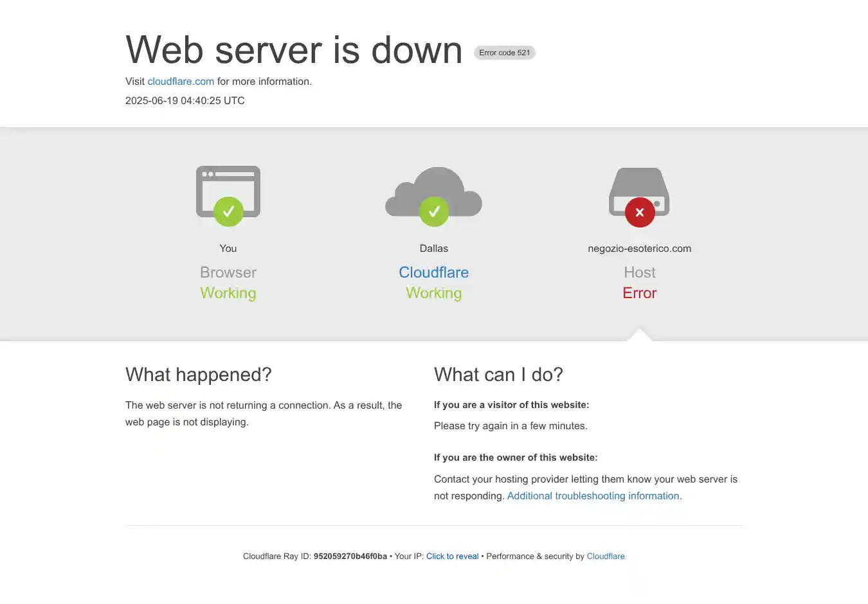Click to reveal your IP address

[x=452, y=556]
